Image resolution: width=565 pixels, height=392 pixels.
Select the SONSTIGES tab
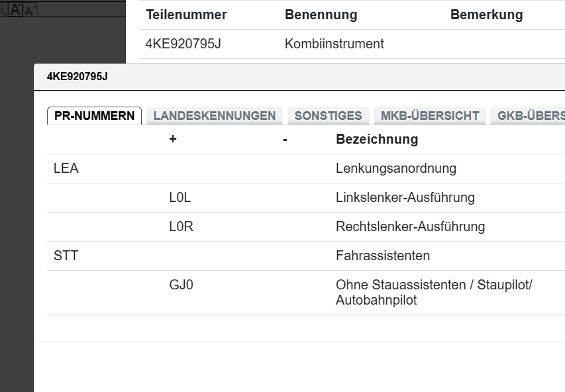pos(328,116)
